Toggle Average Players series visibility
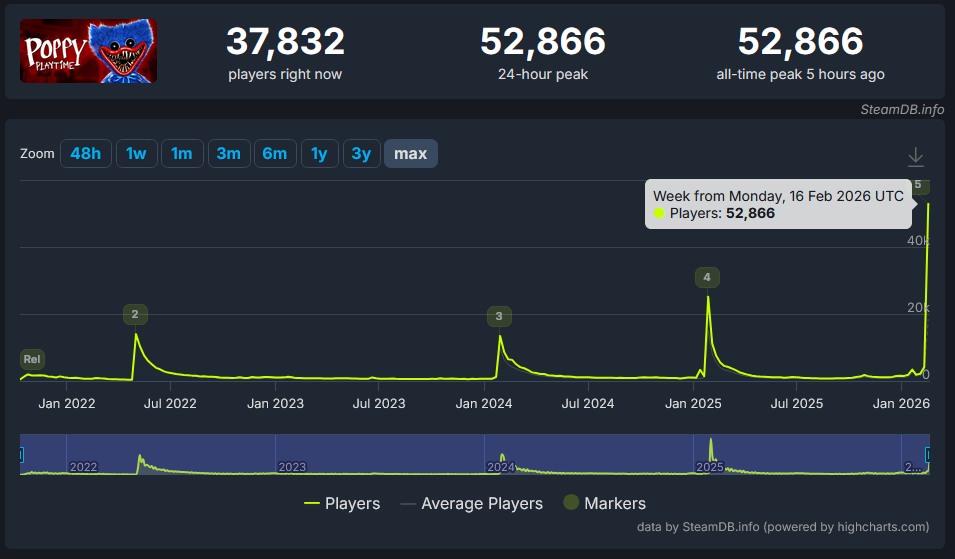This screenshot has width=955, height=559. coord(471,503)
